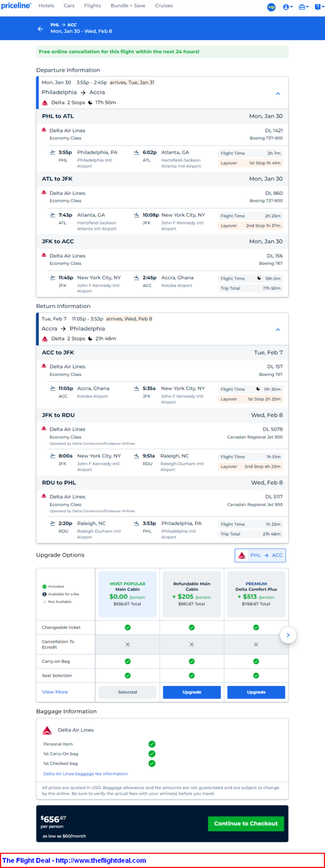Open the Flights menu item
The width and height of the screenshot is (325, 868).
tap(92, 6)
